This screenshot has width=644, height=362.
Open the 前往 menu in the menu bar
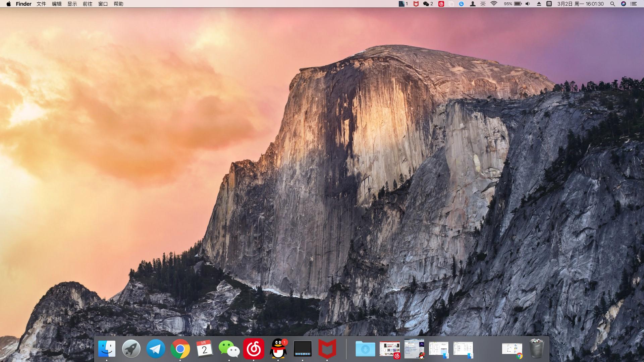(88, 4)
